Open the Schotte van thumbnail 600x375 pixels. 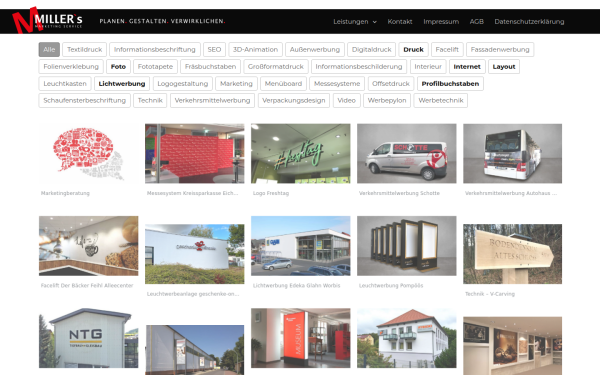click(x=406, y=153)
